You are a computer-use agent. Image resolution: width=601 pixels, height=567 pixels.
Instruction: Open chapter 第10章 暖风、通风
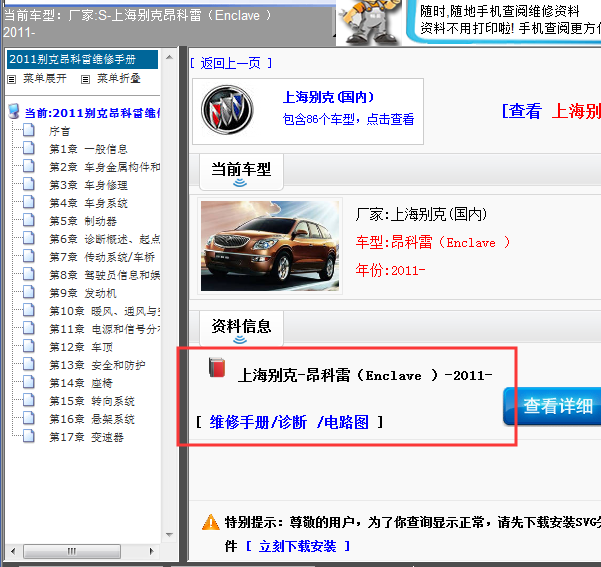(x=105, y=311)
